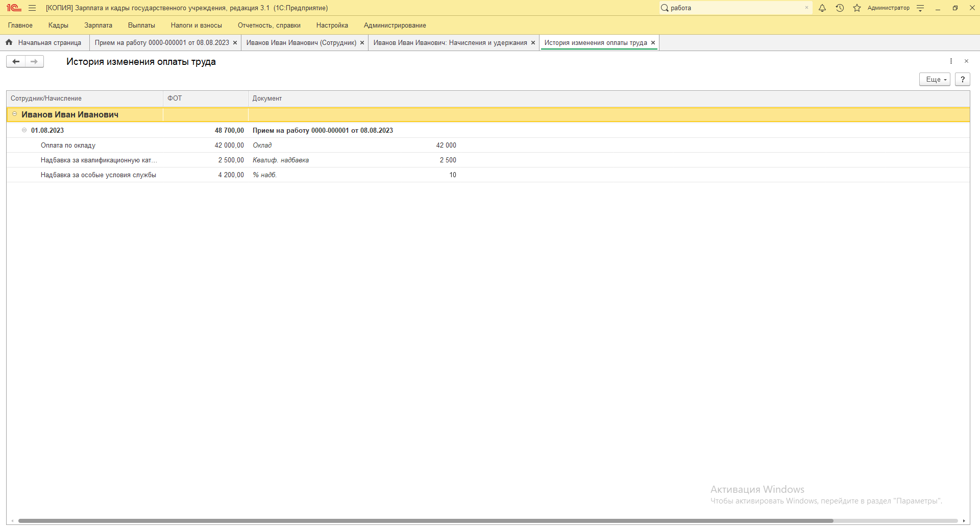The image size is (980, 528).
Task: Click the horizontal scrollbar thumb
Action: (426, 521)
